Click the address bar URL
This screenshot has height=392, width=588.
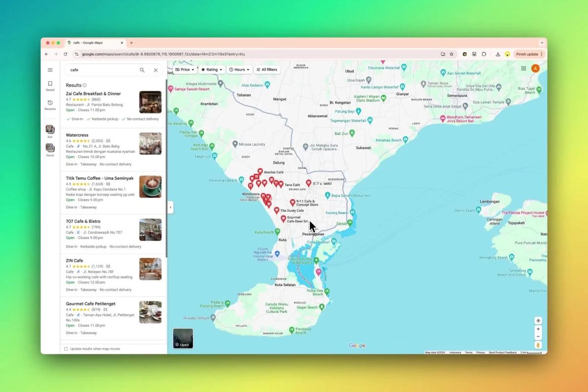(x=163, y=54)
